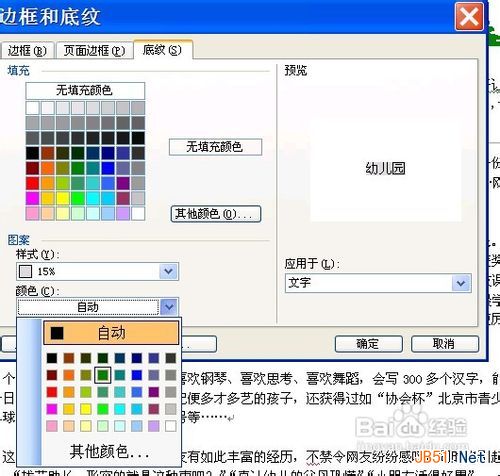Select violet purple swatch in fill palette
Image resolution: width=500 pixels, height=476 pixels.
coord(123,183)
